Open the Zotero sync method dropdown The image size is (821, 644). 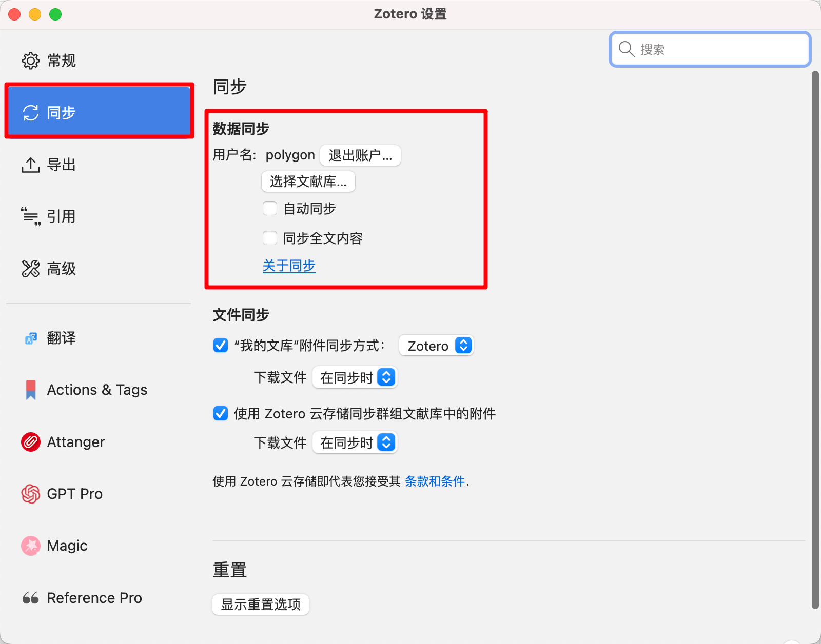436,346
